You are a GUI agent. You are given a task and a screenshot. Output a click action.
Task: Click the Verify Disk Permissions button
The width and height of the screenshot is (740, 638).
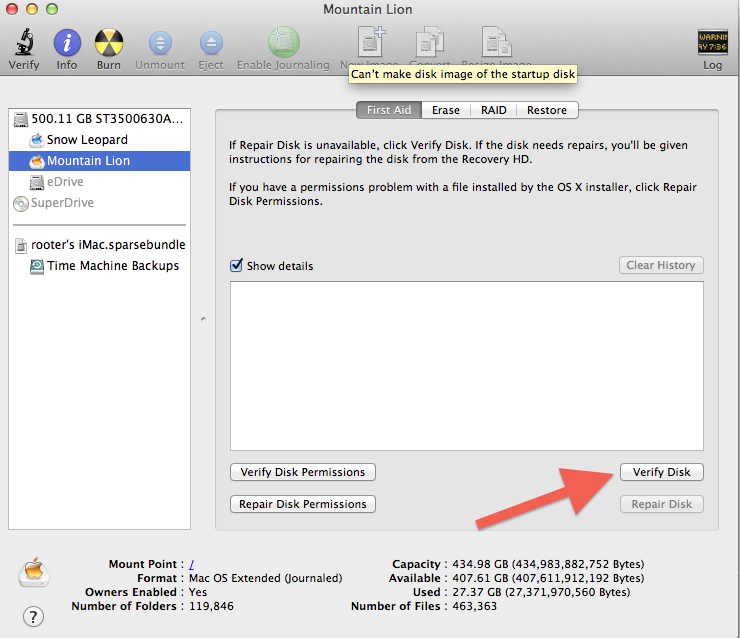pos(303,472)
